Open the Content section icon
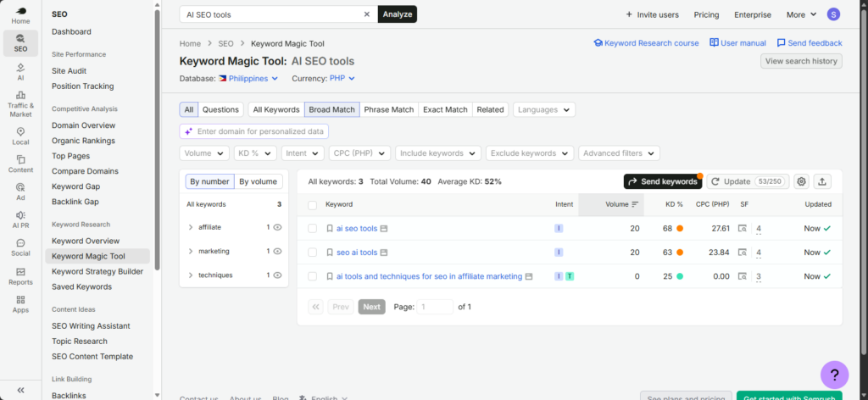Screen dimensions: 868x400 (20, 164)
